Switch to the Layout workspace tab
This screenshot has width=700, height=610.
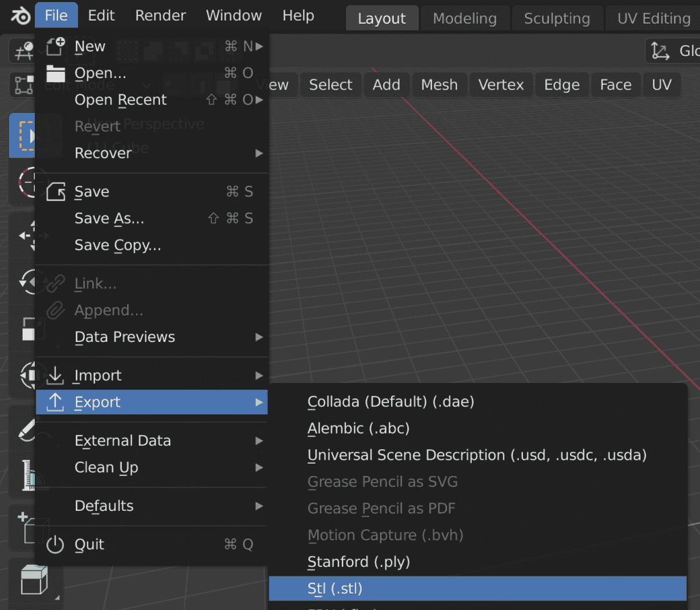[x=382, y=18]
